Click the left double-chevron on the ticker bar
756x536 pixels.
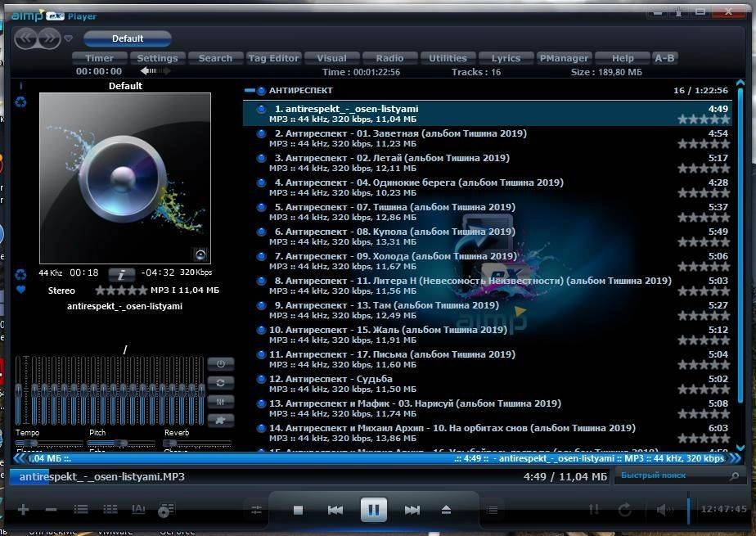(20, 458)
